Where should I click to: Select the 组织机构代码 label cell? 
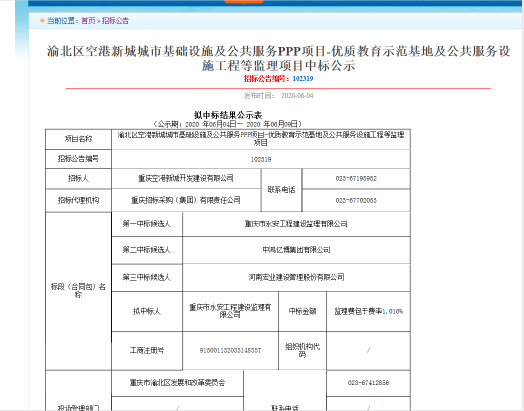[x=302, y=351]
